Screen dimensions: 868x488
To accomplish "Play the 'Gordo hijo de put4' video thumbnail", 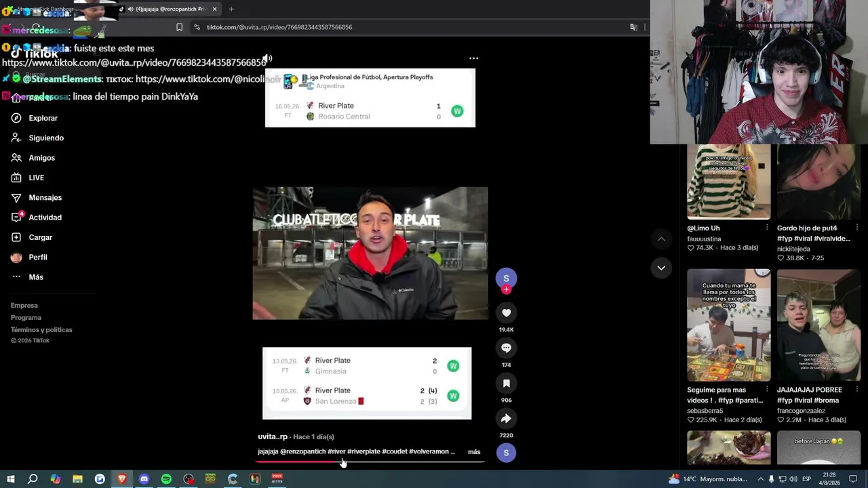I will (x=818, y=182).
